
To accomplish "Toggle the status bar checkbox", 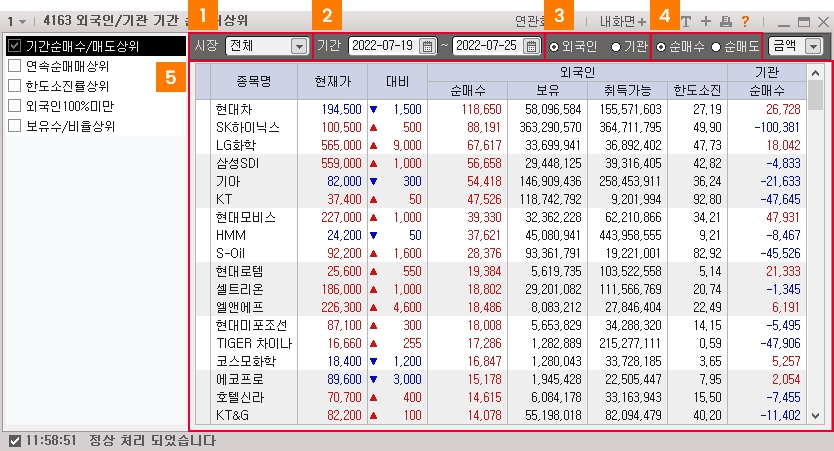I will pos(15,441).
